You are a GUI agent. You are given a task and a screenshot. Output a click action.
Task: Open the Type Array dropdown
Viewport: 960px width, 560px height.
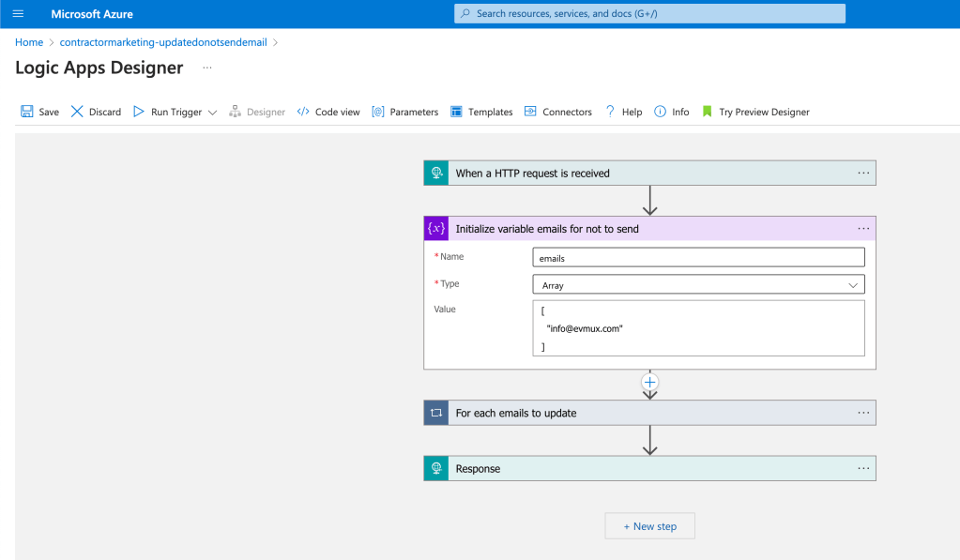coord(698,285)
